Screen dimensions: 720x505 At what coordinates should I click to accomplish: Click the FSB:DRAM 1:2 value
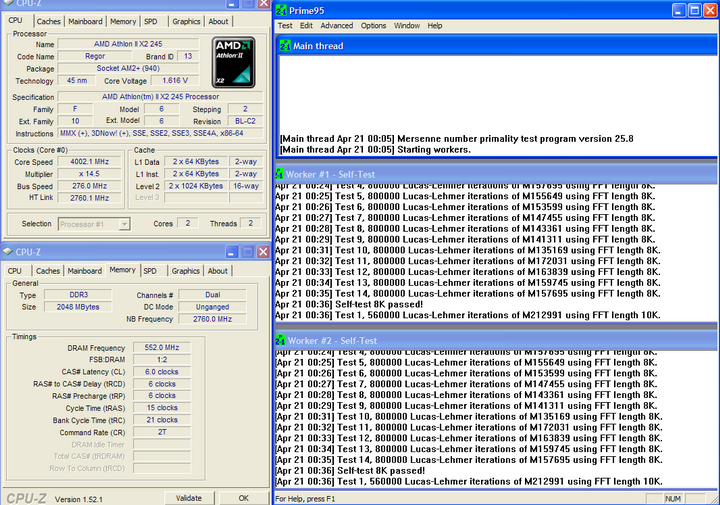coord(162,359)
